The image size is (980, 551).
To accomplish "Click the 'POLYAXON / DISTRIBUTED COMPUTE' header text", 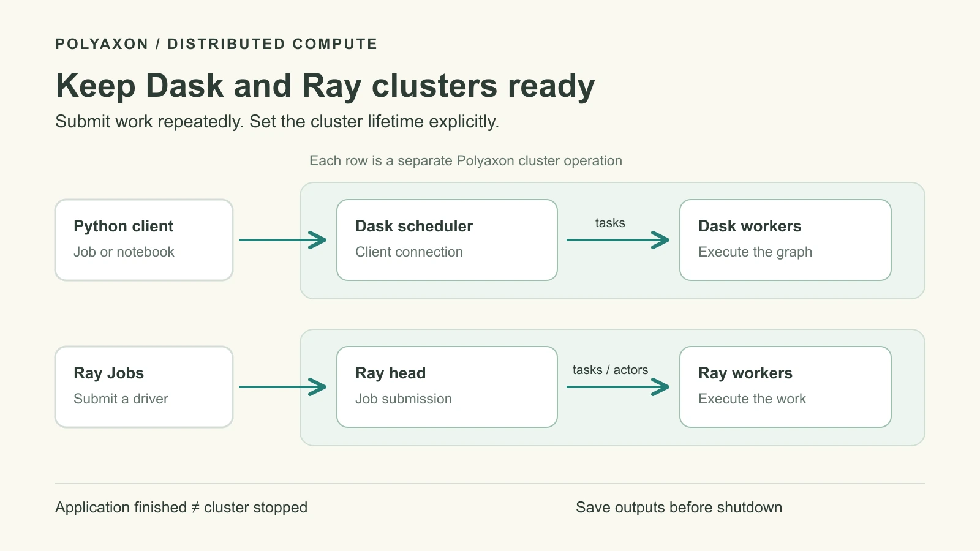I will click(216, 44).
